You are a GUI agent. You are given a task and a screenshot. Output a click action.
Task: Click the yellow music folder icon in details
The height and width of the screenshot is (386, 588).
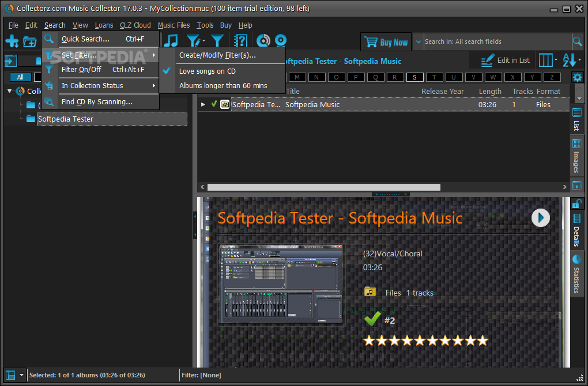click(x=370, y=292)
